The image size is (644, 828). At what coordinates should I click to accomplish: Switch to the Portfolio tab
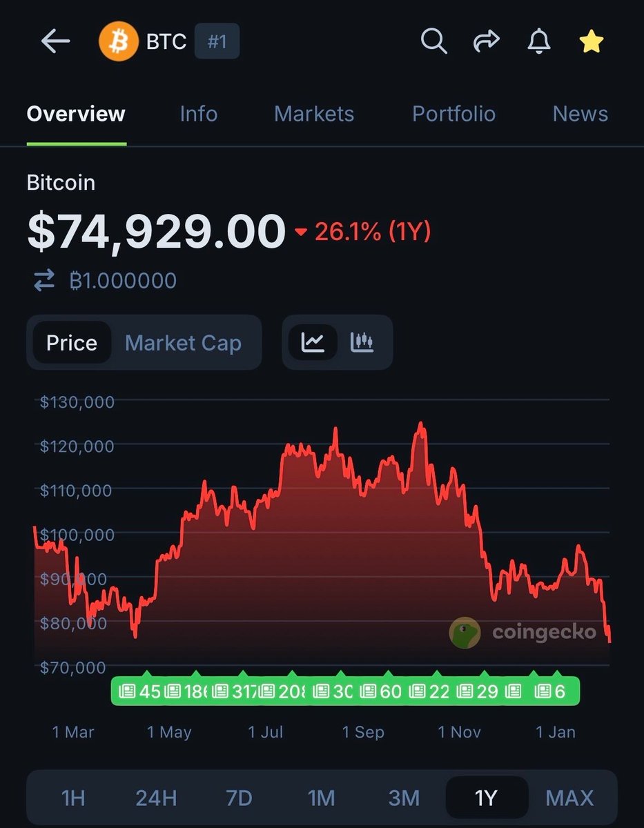pos(453,114)
